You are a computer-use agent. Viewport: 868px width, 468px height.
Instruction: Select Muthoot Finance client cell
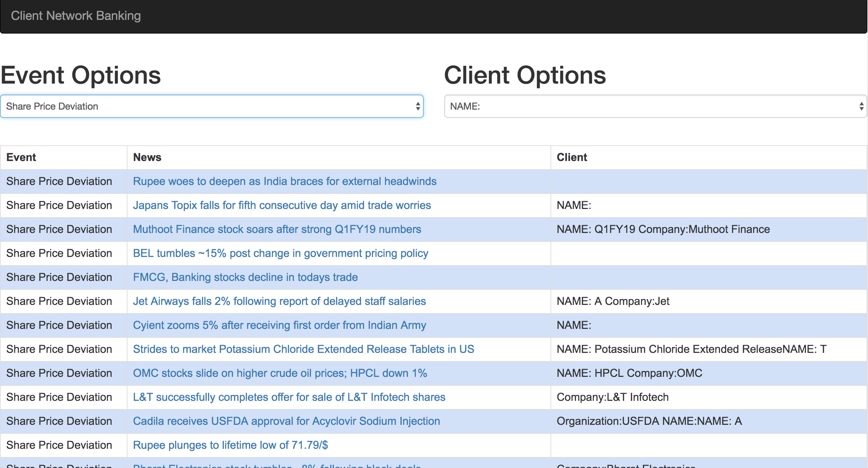pyautogui.click(x=663, y=229)
